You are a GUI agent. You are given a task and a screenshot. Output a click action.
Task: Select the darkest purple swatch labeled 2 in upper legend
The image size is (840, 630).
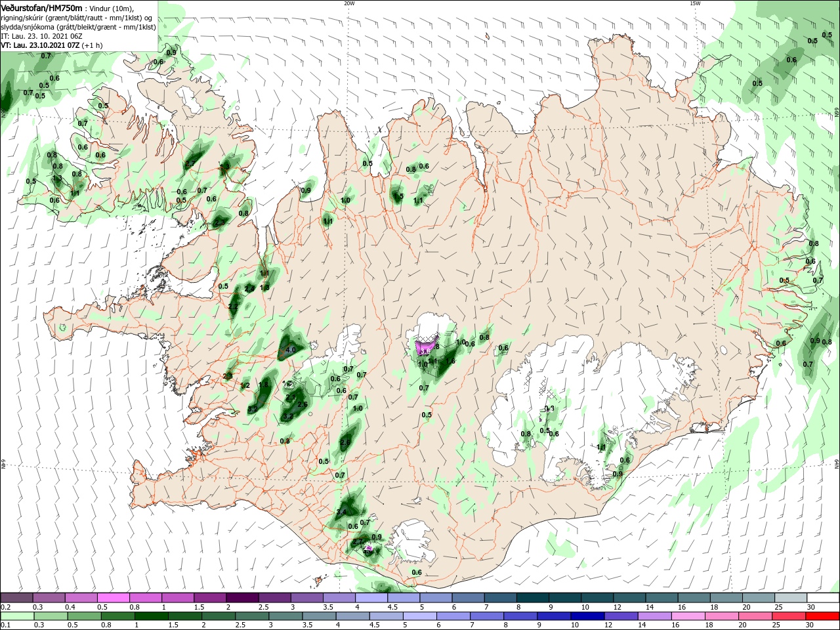pos(242,597)
